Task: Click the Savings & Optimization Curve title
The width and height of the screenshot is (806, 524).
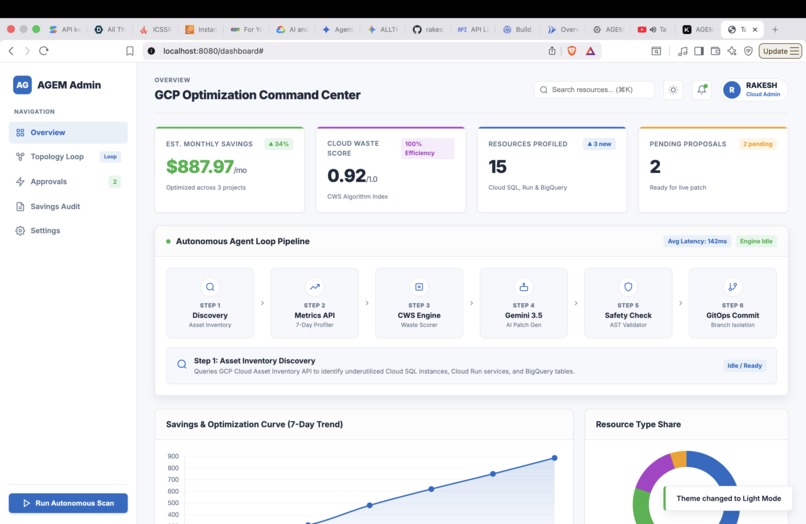Action: (254, 424)
